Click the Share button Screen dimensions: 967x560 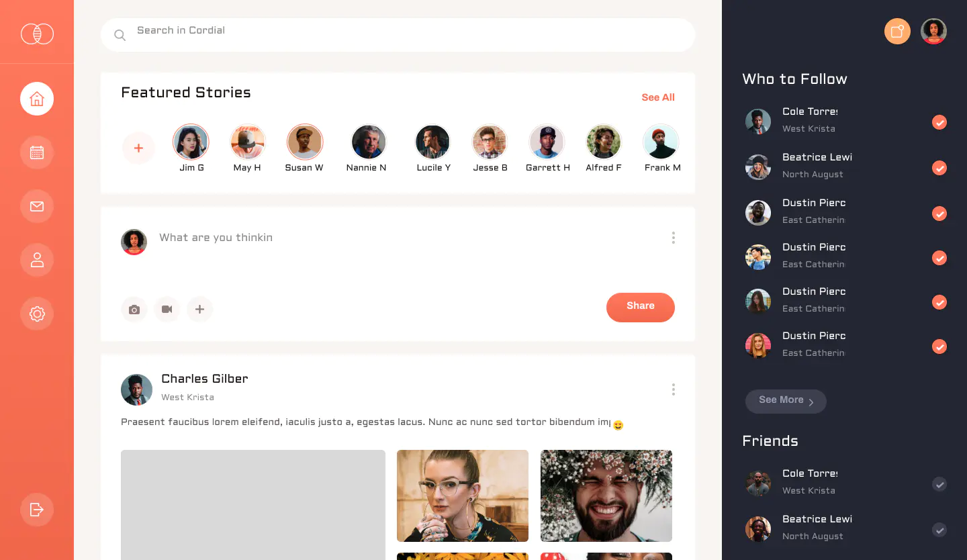tap(641, 308)
